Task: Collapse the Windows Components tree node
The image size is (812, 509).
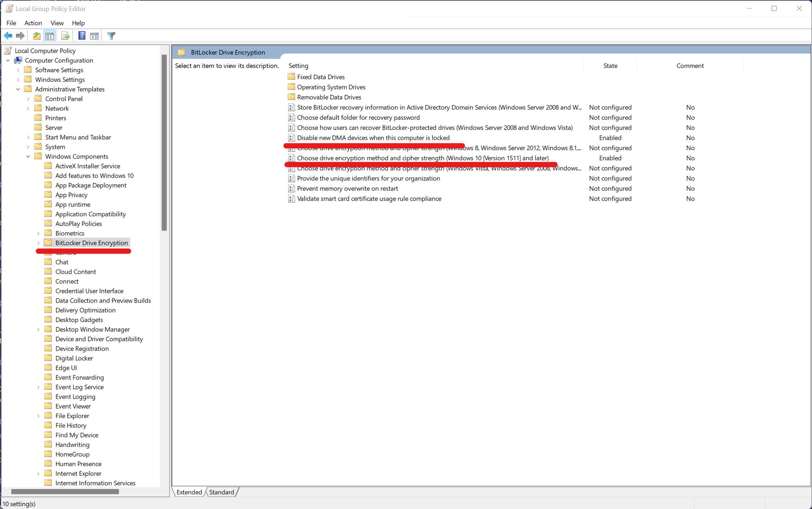Action: coord(28,157)
